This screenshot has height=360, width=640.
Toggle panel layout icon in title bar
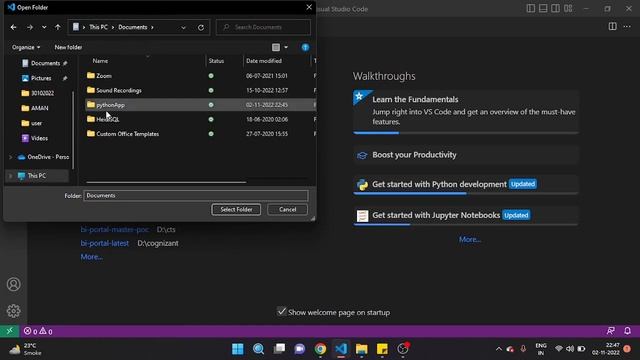click(x=543, y=9)
